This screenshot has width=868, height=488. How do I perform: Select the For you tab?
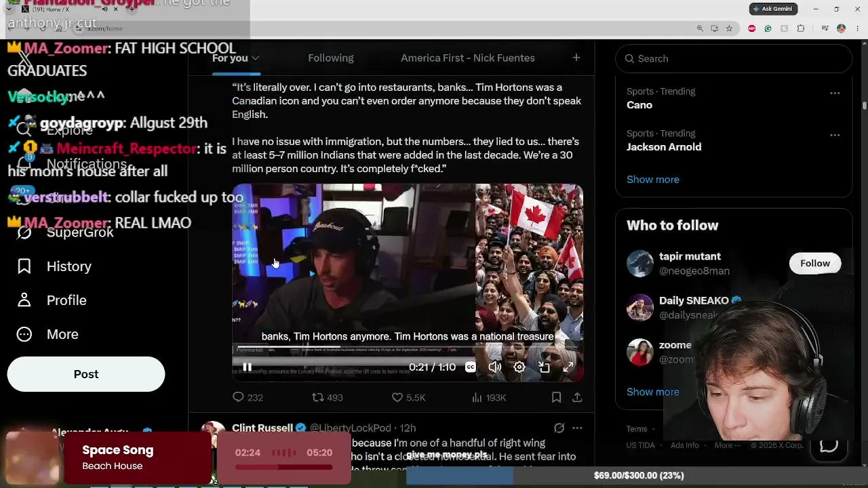point(230,58)
